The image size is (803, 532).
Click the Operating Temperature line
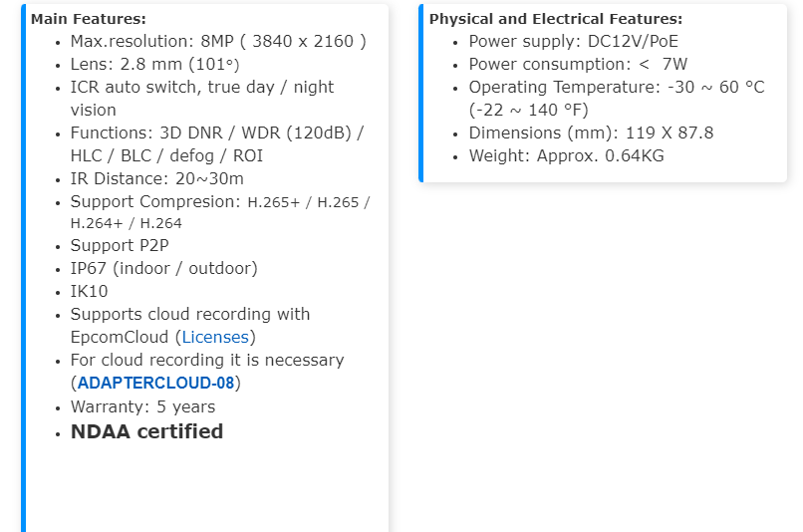(616, 88)
